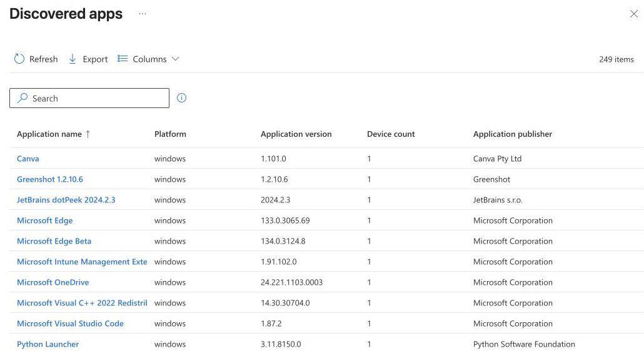644x351 pixels.
Task: Click version 134.0.3124.8 cell
Action: (x=283, y=241)
